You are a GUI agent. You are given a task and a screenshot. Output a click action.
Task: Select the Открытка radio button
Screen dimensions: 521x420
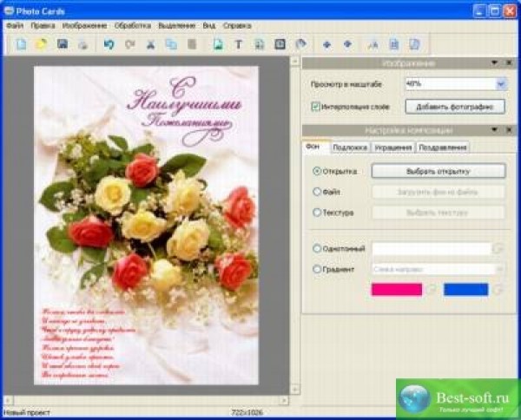coord(317,171)
